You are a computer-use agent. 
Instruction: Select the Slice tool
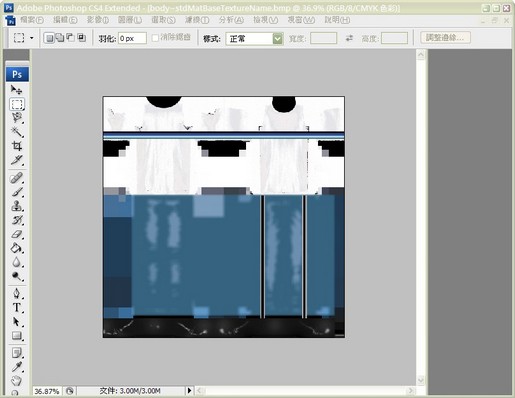(17, 160)
